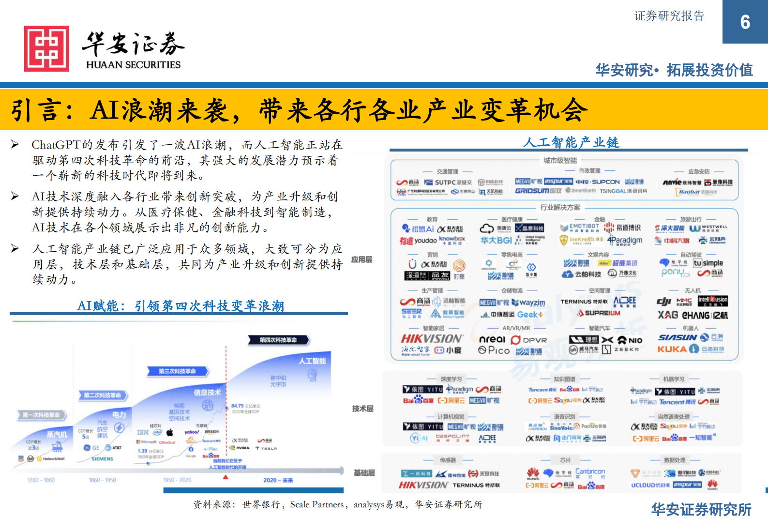The width and height of the screenshot is (768, 532).
Task: Click the 证券研究报告 header text
Action: (x=669, y=16)
